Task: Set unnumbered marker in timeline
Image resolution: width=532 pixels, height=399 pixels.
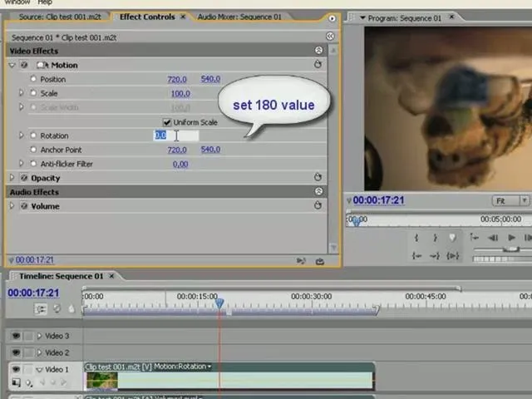Action: (71, 308)
